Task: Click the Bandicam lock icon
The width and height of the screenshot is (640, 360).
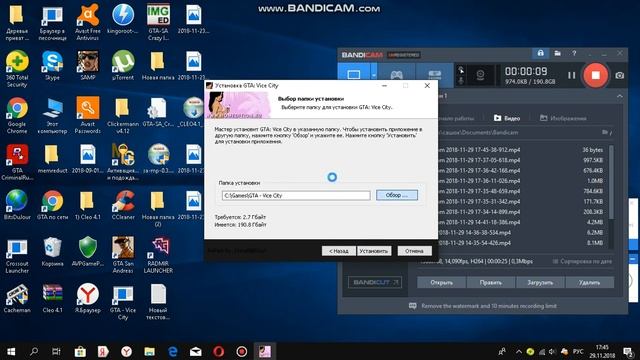Action: (x=540, y=53)
